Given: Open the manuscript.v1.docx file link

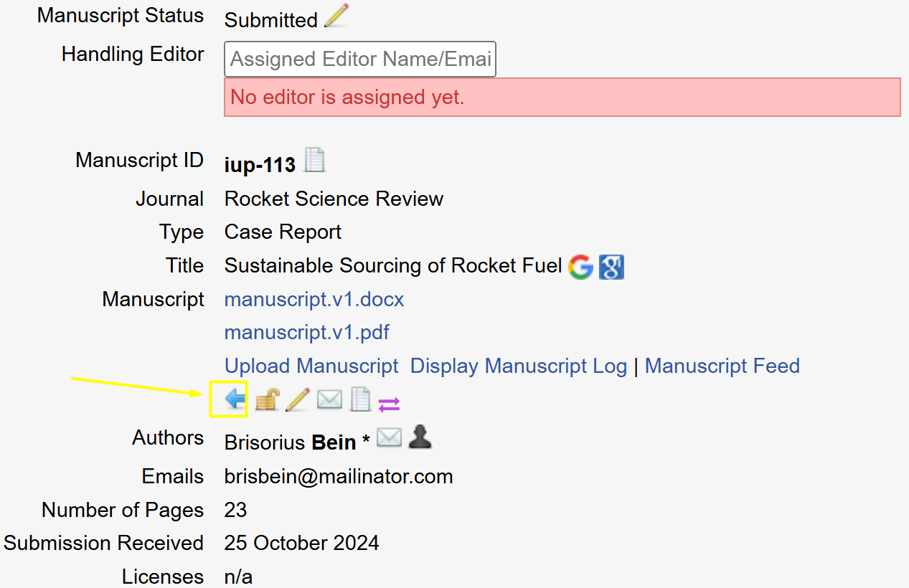Looking at the screenshot, I should (x=314, y=299).
